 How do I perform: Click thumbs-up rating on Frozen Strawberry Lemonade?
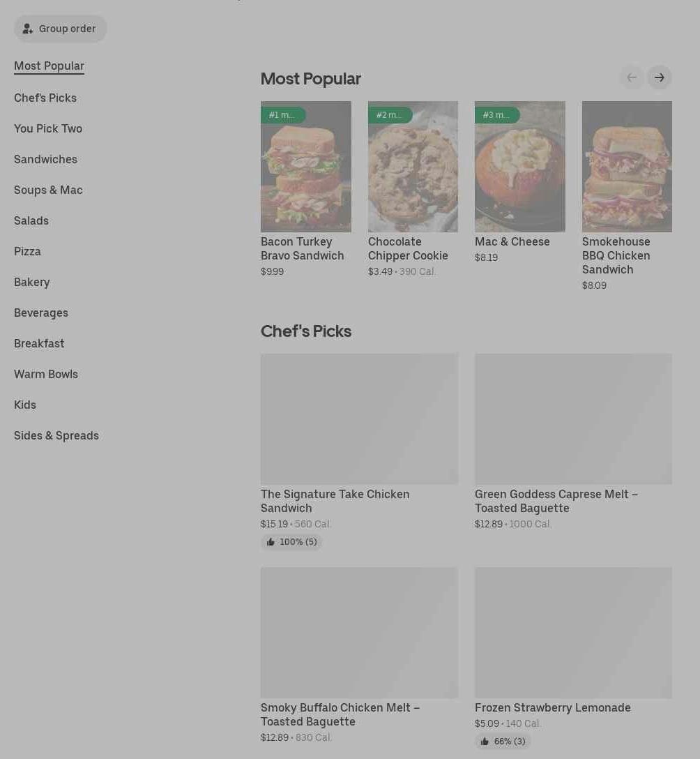coord(503,742)
